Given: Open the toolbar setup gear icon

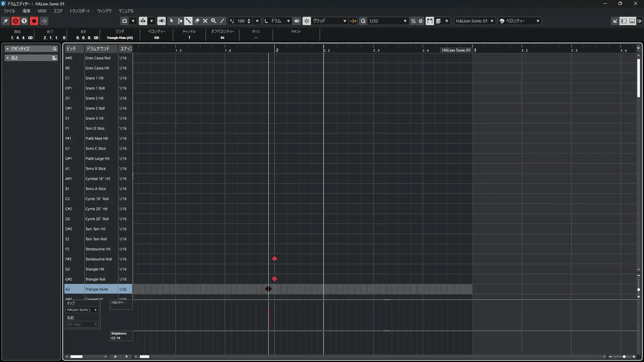Looking at the screenshot, I should point(639,21).
